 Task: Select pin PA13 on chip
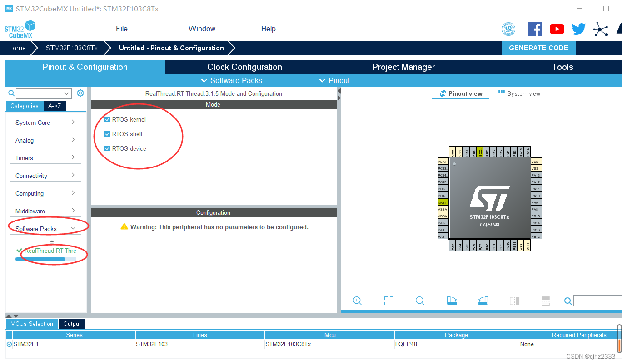click(x=536, y=175)
